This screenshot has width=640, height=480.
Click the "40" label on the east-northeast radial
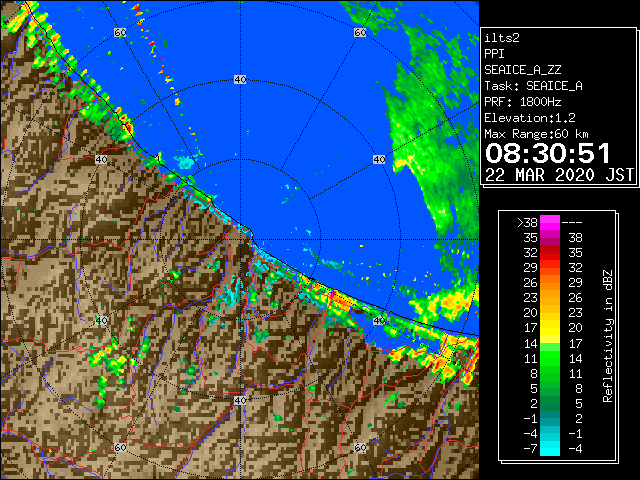pyautogui.click(x=379, y=159)
